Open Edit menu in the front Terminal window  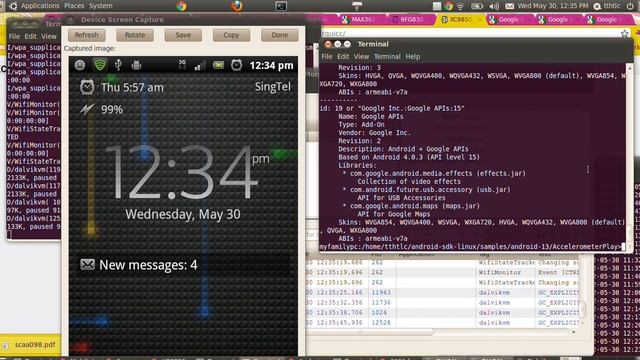(x=343, y=56)
